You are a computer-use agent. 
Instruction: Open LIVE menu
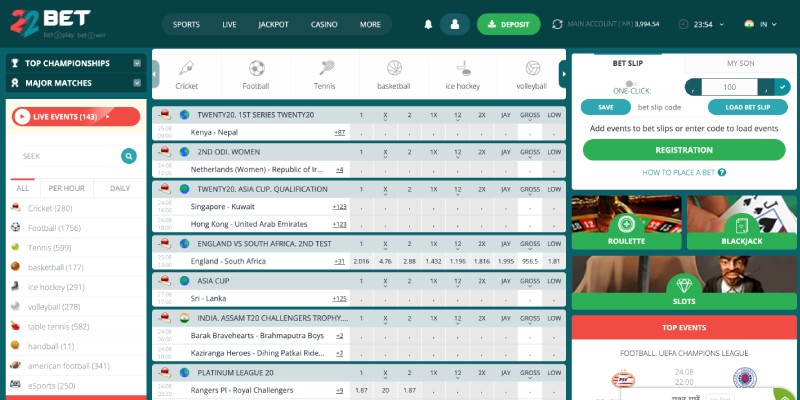click(x=229, y=24)
